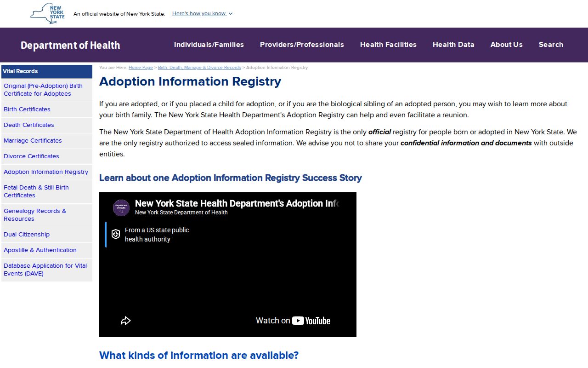This screenshot has width=588, height=368.
Task: Click 'New York State Department of Health' channel name
Action: 181,213
